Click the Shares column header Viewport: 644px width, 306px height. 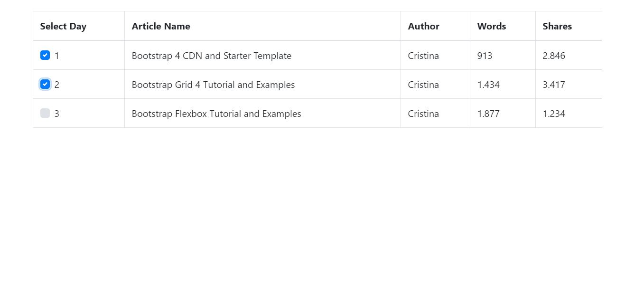(557, 26)
